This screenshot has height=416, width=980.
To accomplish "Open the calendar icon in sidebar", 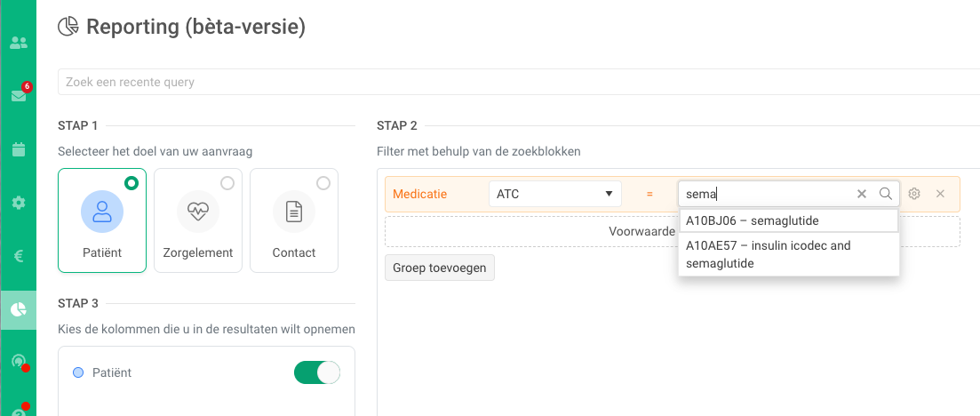I will (18, 149).
